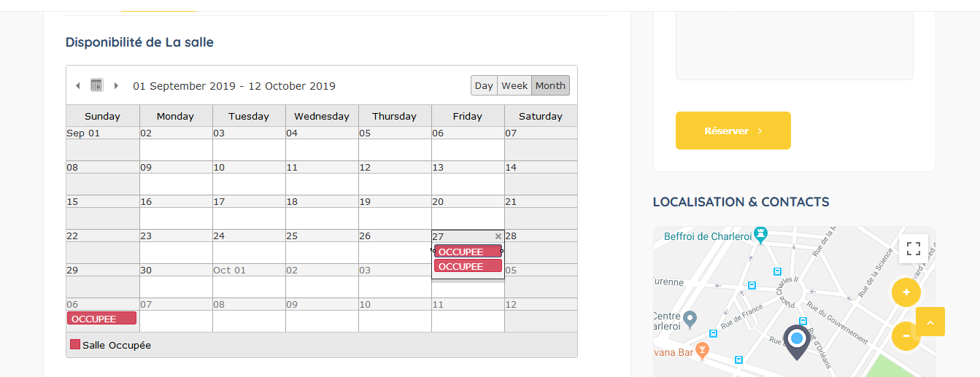Select the Month view button

point(550,85)
